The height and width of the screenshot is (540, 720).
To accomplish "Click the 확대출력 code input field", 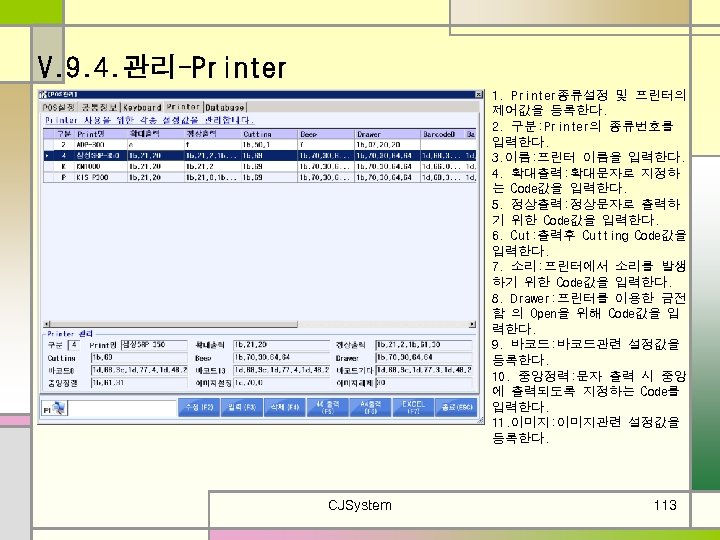I will [281, 345].
